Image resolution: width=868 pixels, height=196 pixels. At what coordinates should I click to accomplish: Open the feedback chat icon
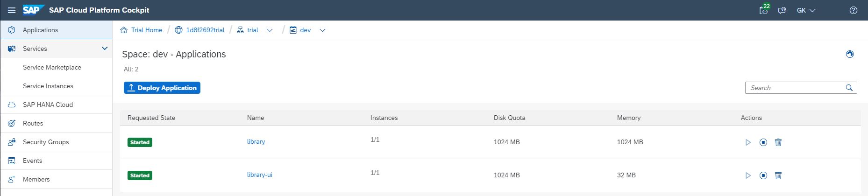(782, 10)
